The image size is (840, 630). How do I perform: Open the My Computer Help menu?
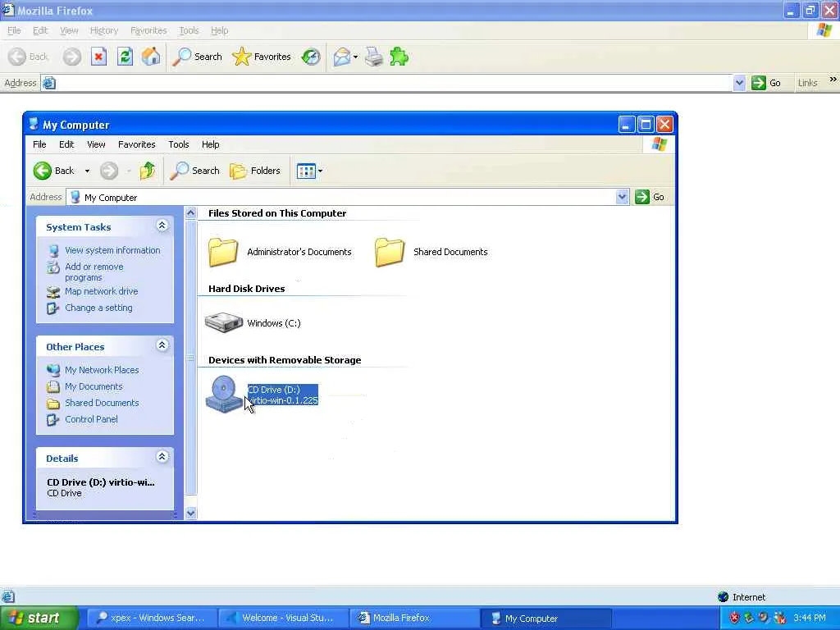(x=210, y=144)
